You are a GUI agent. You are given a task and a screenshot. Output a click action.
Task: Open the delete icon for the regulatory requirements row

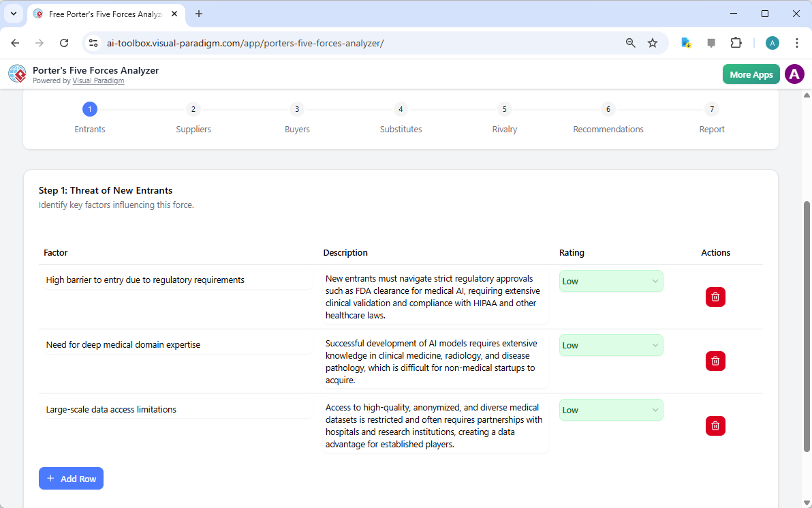tap(715, 297)
